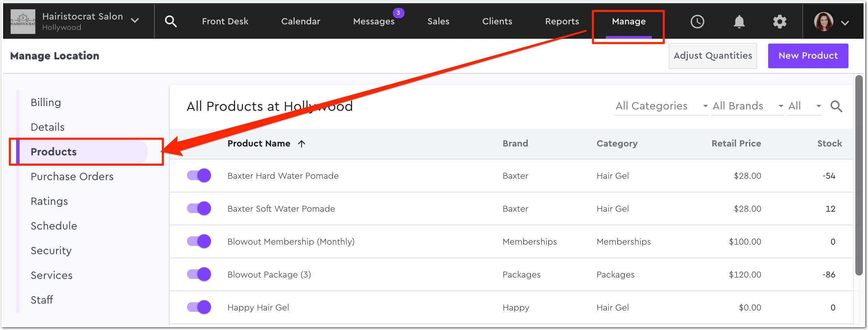Click the Hairistocrat salon logo

tap(23, 22)
